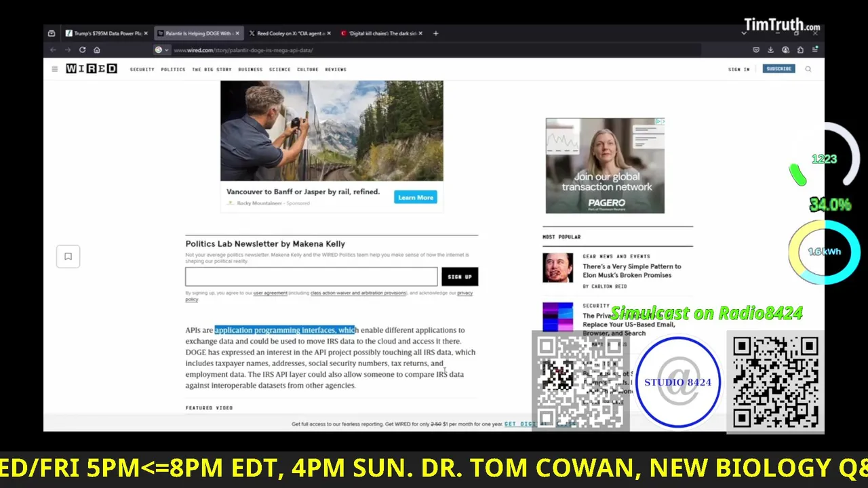868x488 pixels.
Task: Click the Studio 8424 circular logo
Action: tap(678, 382)
